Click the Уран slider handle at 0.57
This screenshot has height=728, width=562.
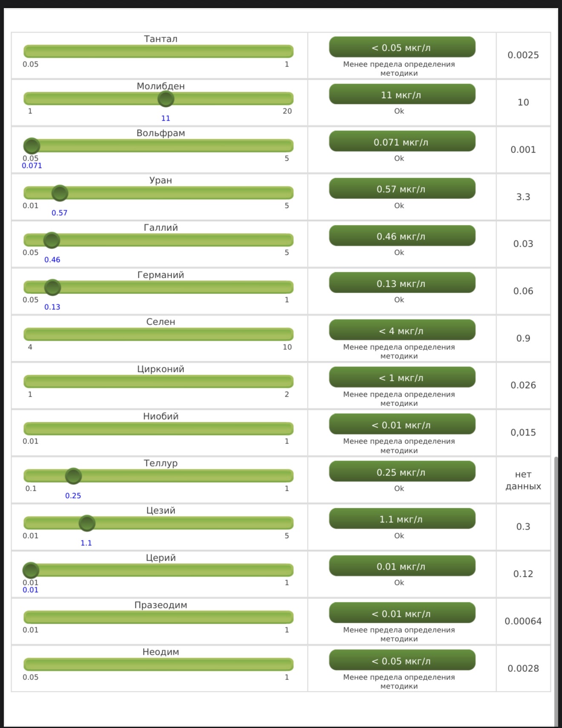(60, 193)
